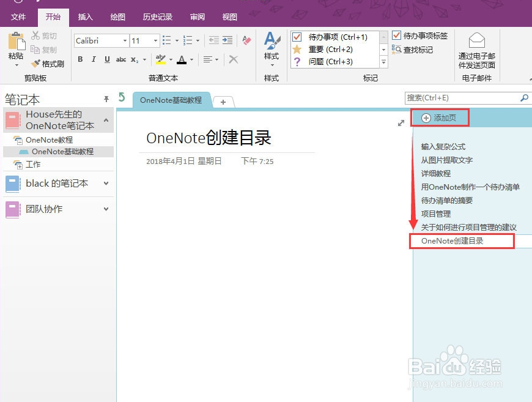This screenshot has height=402, width=532.
Task: Select the 重要 (Ctrl+2) tag
Action: pyautogui.click(x=335, y=50)
